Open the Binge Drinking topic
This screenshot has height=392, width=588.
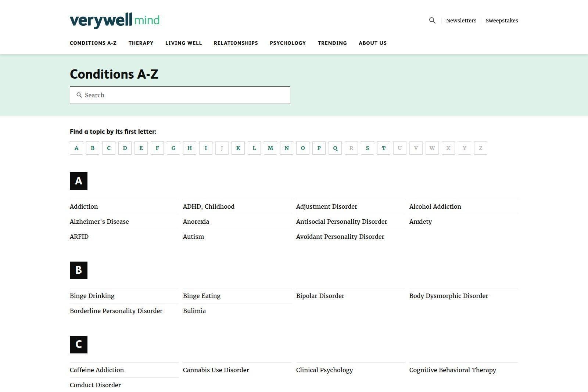click(x=92, y=296)
